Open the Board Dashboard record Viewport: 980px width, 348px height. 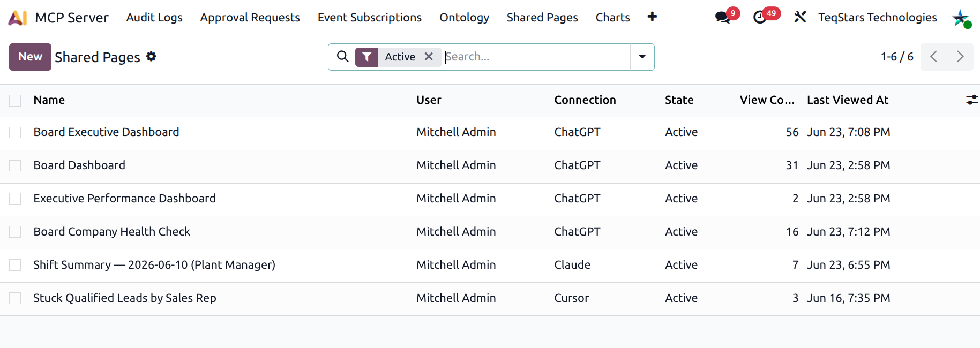click(x=79, y=165)
